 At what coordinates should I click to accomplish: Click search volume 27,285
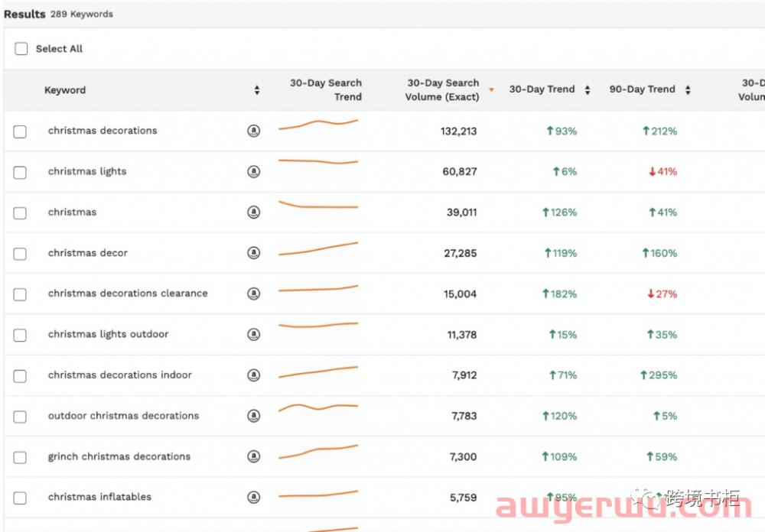(x=460, y=253)
